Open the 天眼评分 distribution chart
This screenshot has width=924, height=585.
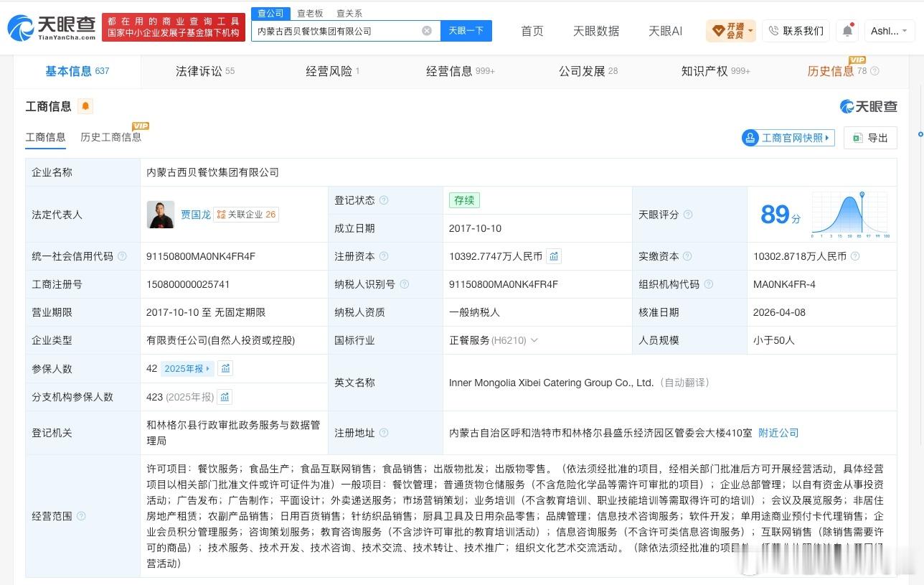[x=851, y=215]
